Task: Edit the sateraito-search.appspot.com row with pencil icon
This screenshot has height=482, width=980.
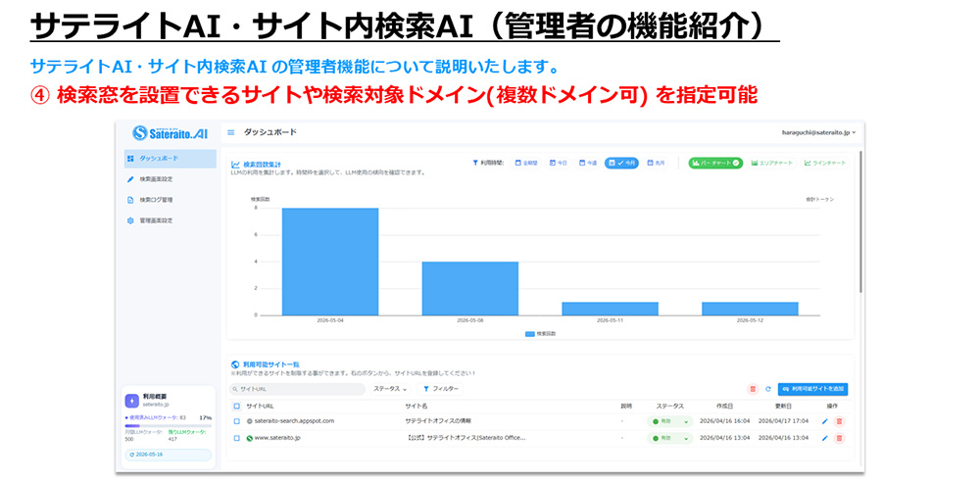Action: coord(824,421)
